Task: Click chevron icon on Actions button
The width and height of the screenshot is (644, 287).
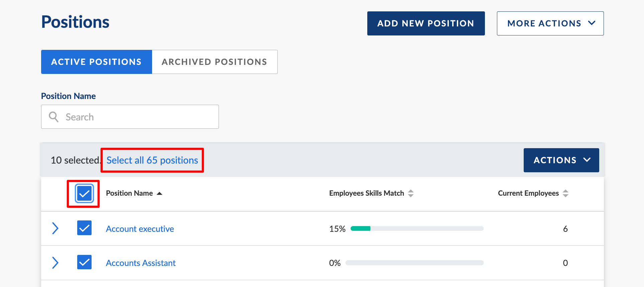Action: [587, 160]
